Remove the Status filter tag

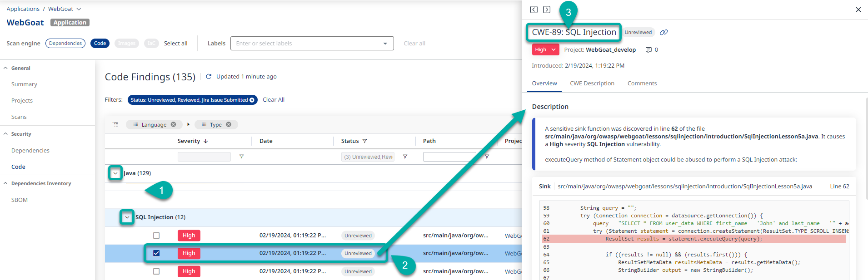252,100
